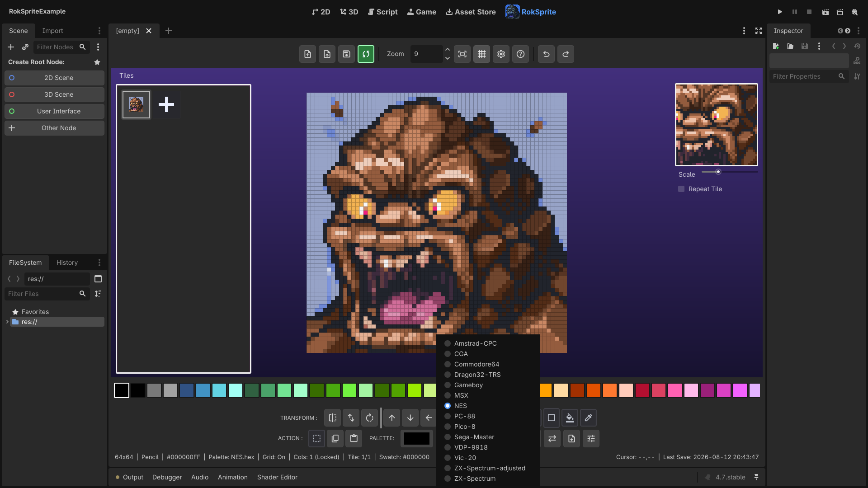Viewport: 868px width, 488px height.
Task: Increase the Zoom value with up stepper
Action: (x=447, y=50)
